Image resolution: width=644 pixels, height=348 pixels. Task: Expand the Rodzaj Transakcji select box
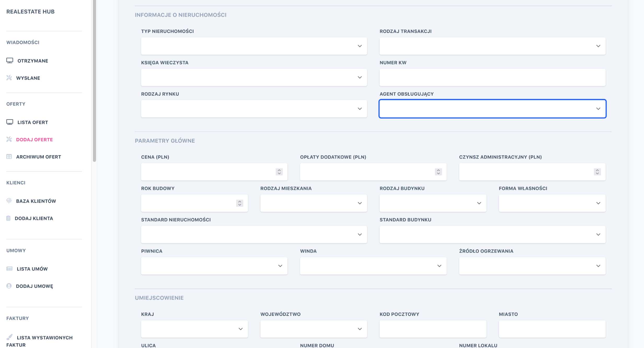pyautogui.click(x=492, y=46)
